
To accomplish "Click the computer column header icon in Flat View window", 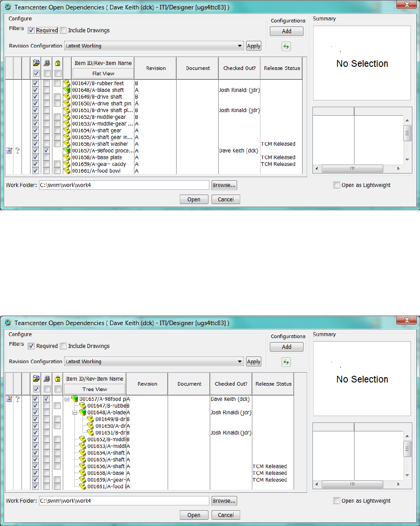I will 47,63.
